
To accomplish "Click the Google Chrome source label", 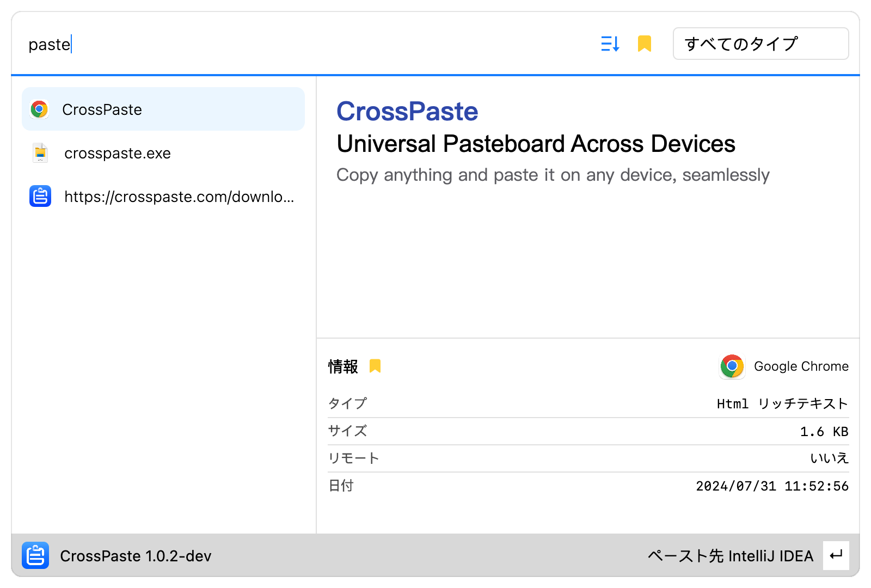I will pyautogui.click(x=801, y=366).
